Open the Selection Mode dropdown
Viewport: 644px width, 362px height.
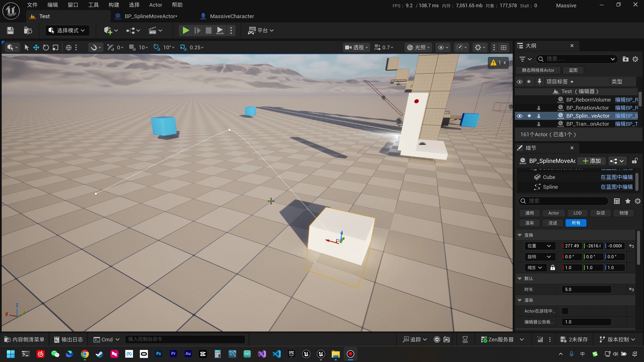coord(67,31)
